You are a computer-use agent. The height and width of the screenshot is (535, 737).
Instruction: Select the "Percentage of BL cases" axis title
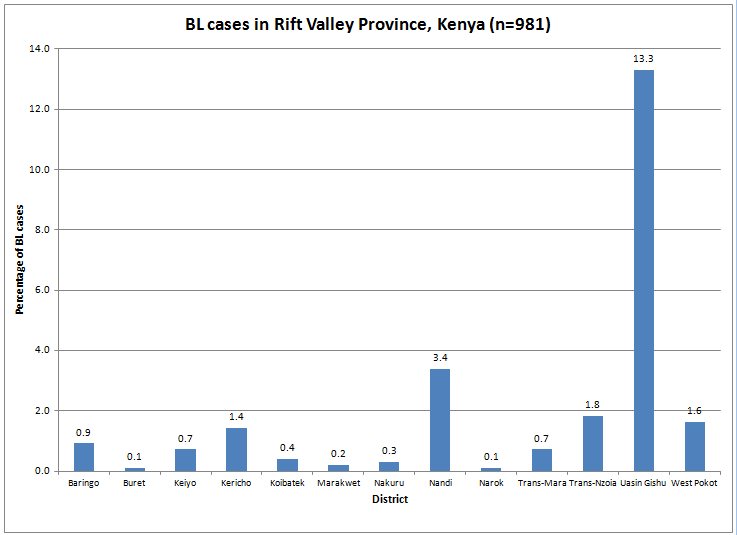point(19,260)
